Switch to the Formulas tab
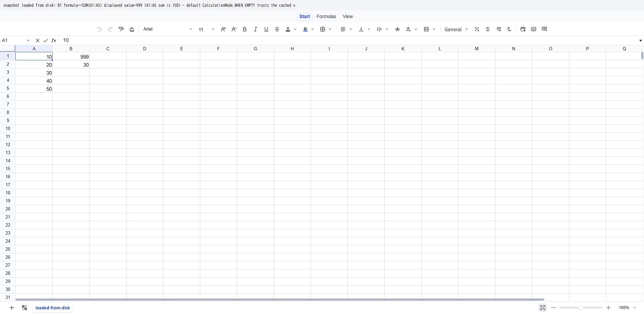Viewport: 644px width, 314px height. tap(326, 16)
